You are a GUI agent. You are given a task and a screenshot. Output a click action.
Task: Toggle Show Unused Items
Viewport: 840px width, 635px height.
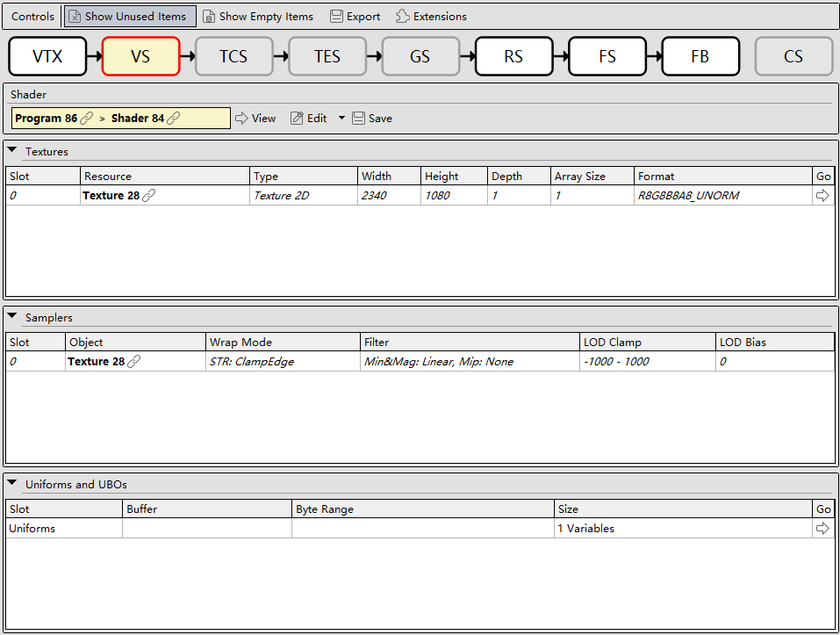(x=130, y=17)
